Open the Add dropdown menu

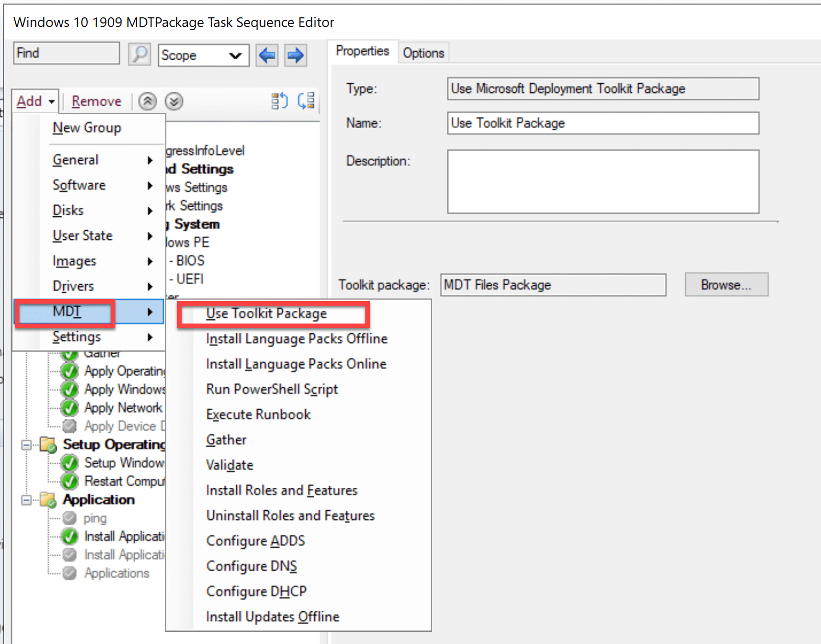click(35, 101)
